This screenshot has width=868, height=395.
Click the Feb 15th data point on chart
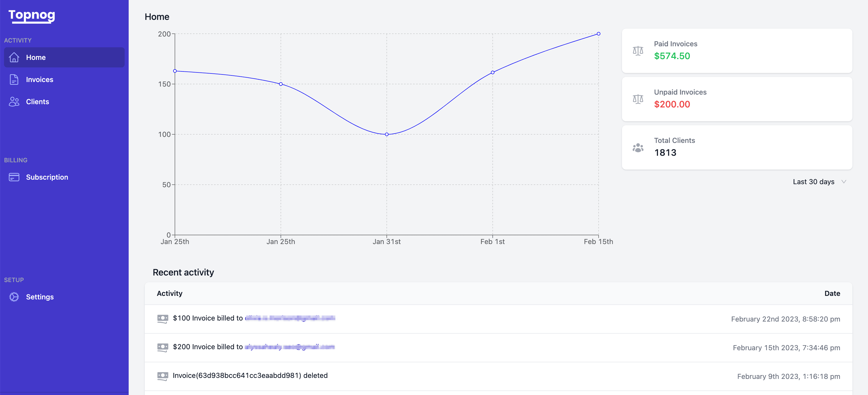[598, 34]
